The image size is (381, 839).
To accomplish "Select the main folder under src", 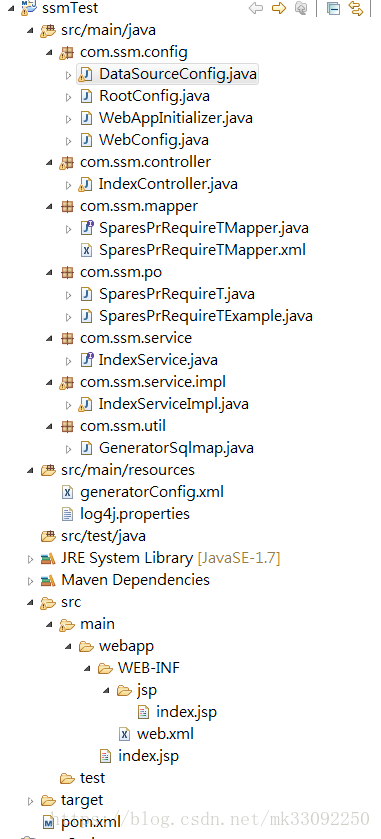I will tap(97, 624).
